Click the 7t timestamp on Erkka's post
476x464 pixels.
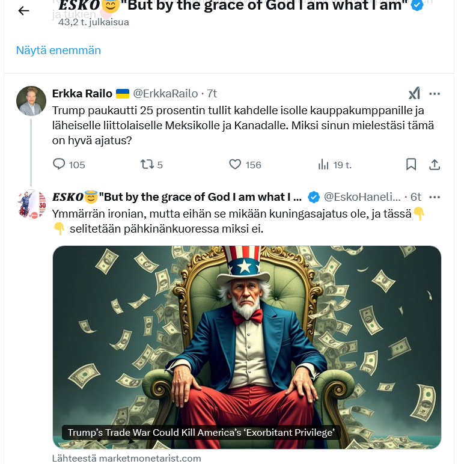pyautogui.click(x=212, y=93)
